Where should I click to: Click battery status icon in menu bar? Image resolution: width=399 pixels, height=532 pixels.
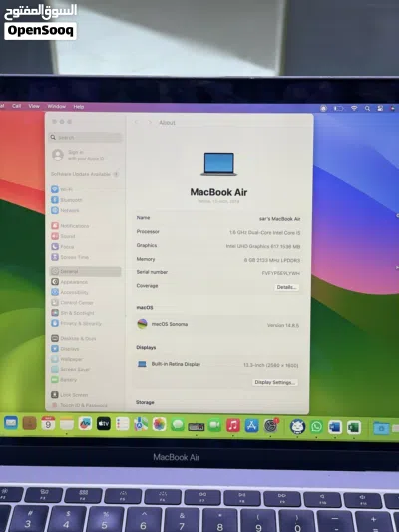(x=338, y=108)
